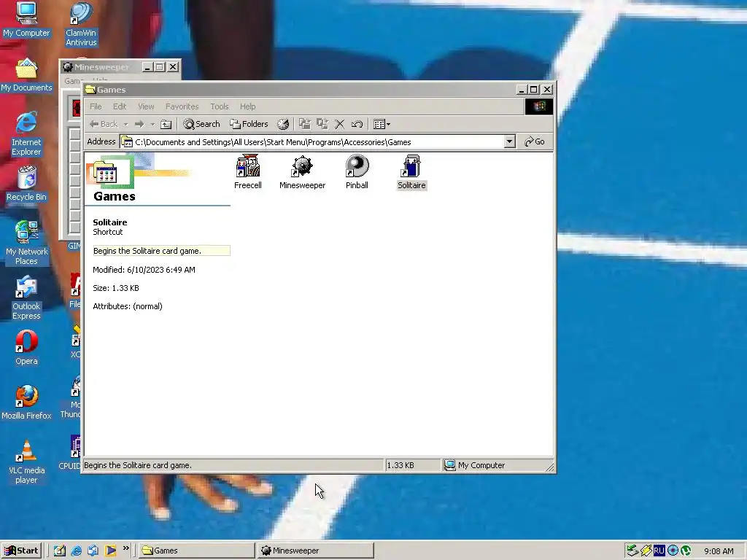Open the Views dropdown button
The height and width of the screenshot is (560, 747).
coord(382,124)
